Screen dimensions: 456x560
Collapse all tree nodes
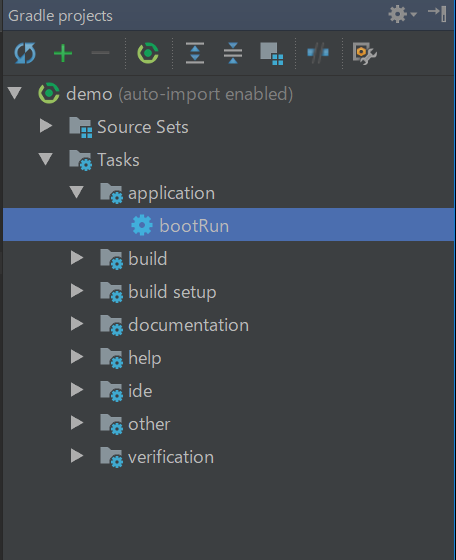233,53
